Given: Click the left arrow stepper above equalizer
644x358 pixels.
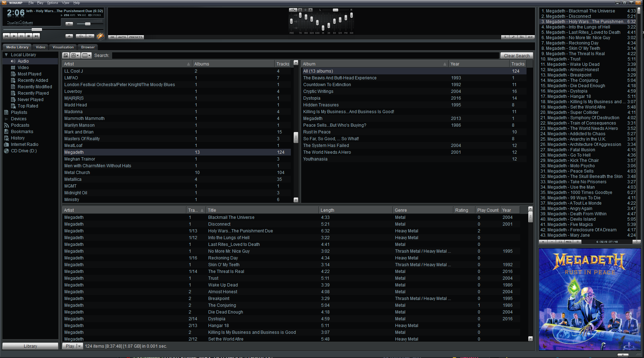Looking at the screenshot, I should click(300, 10).
